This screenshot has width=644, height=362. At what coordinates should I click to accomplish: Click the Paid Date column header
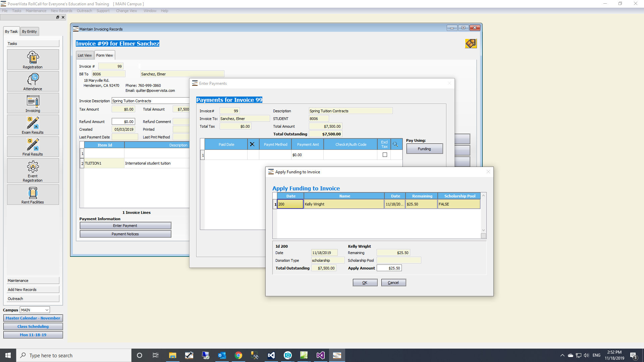pyautogui.click(x=226, y=144)
